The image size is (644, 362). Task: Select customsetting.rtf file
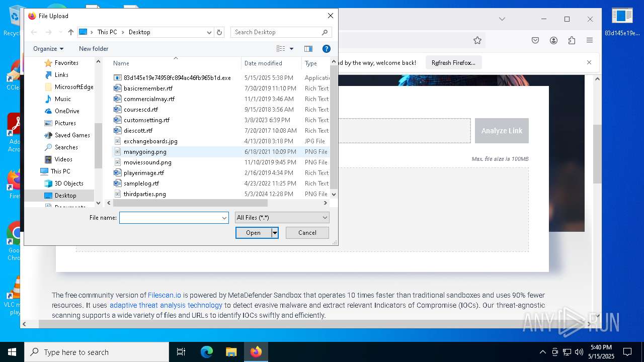(x=146, y=120)
